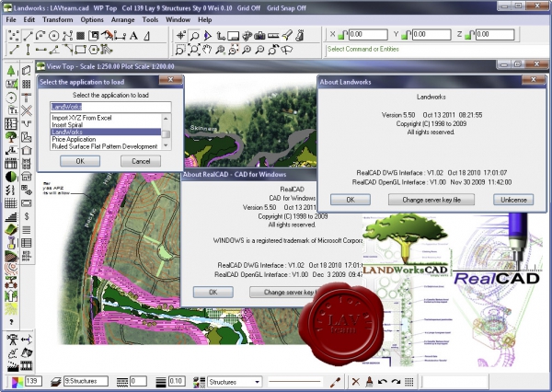The width and height of the screenshot is (552, 392).
Task: Click the red X delete icon
Action: (356, 382)
